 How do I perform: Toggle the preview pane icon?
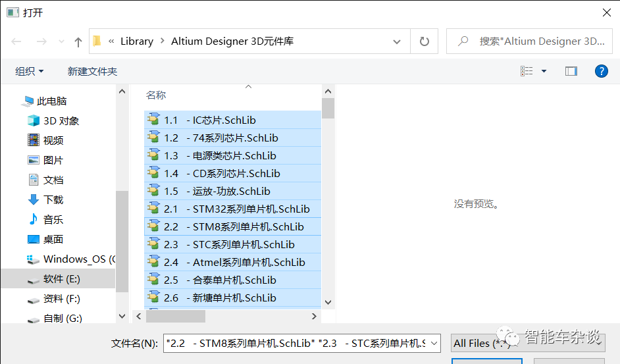click(571, 71)
